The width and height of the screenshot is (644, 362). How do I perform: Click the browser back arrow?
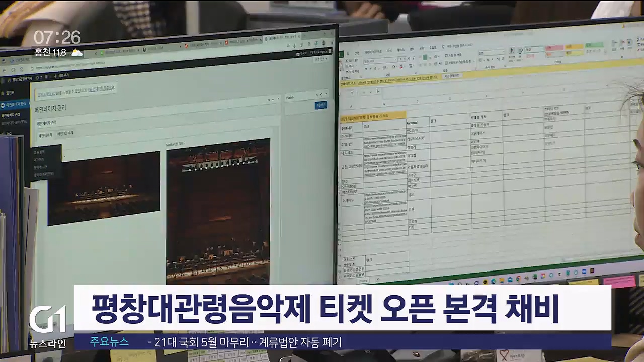coord(5,70)
